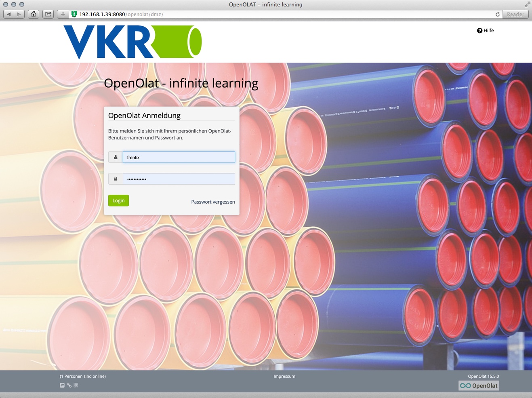Screen dimensions: 532x398
Task: Click the 'OpenOlat 15.5.0' version text
Action: [x=484, y=376]
